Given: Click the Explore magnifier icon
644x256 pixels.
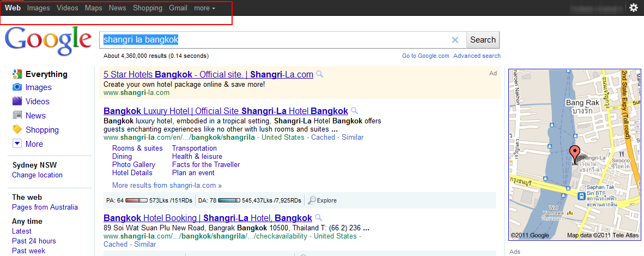Looking at the screenshot, I should tap(312, 200).
